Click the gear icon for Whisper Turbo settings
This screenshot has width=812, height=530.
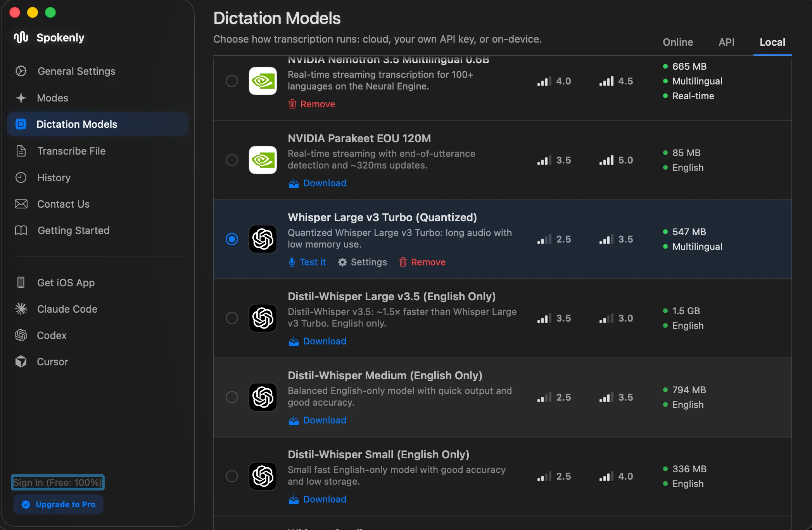point(342,262)
